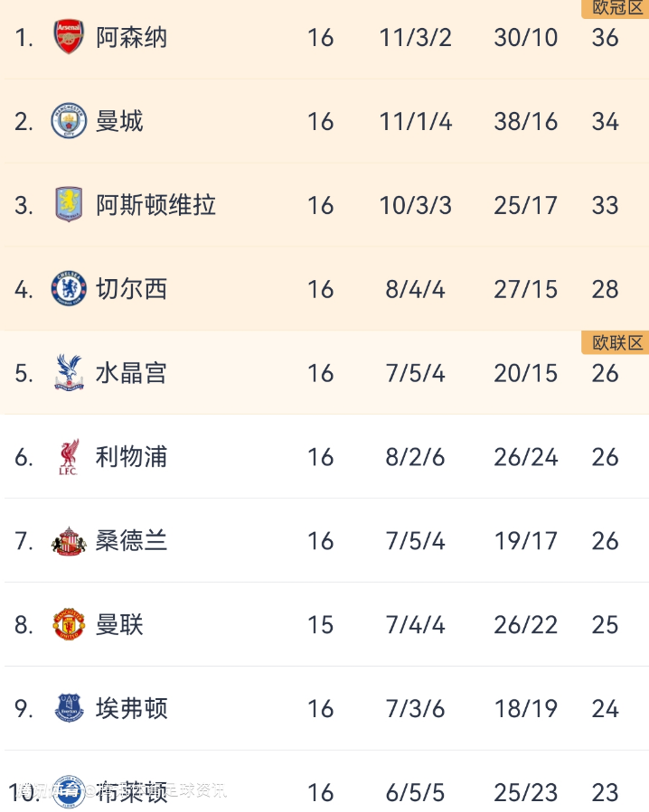Viewport: 649px width, 812px height.
Task: Click Manchester City's 38/16 goals record
Action: pyautogui.click(x=525, y=121)
